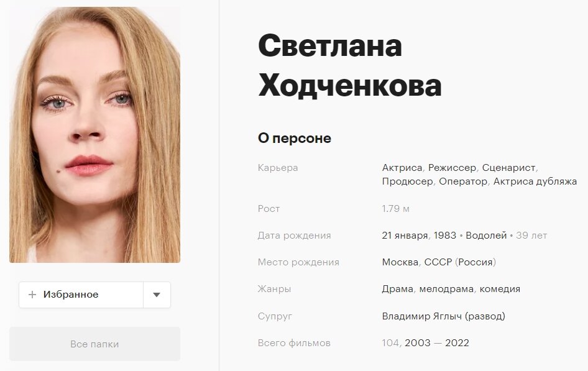Follow the Продюсер career link
The height and width of the screenshot is (371, 588).
(x=407, y=181)
